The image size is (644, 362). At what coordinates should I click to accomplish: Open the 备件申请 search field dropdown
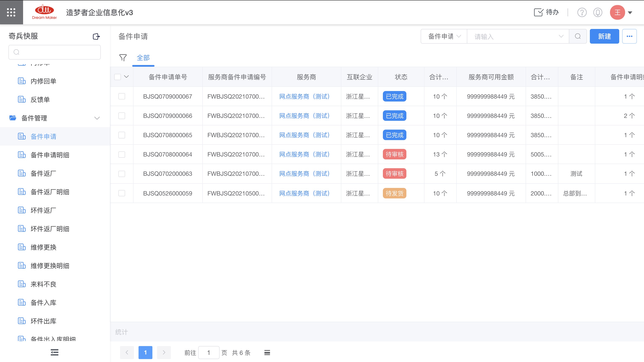[444, 36]
